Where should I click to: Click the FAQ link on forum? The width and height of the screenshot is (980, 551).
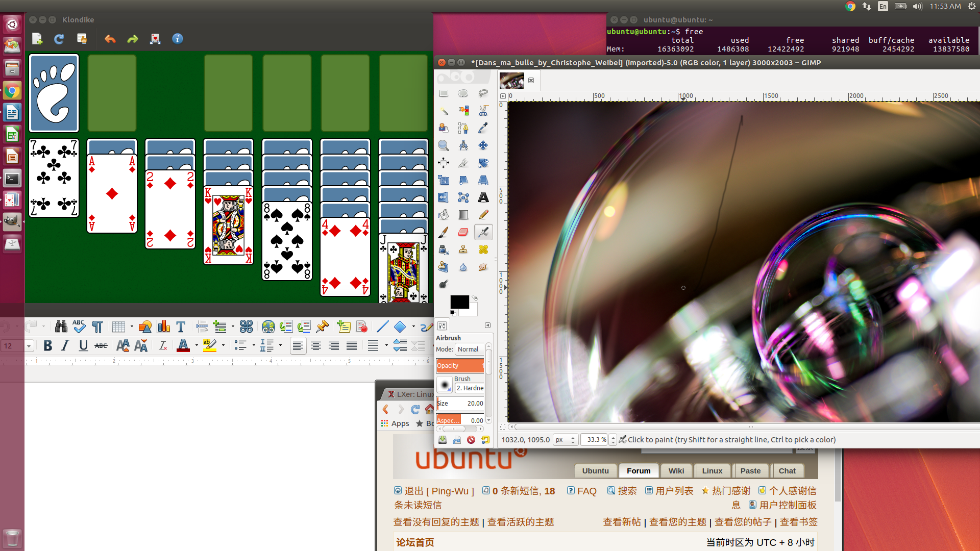coord(586,491)
